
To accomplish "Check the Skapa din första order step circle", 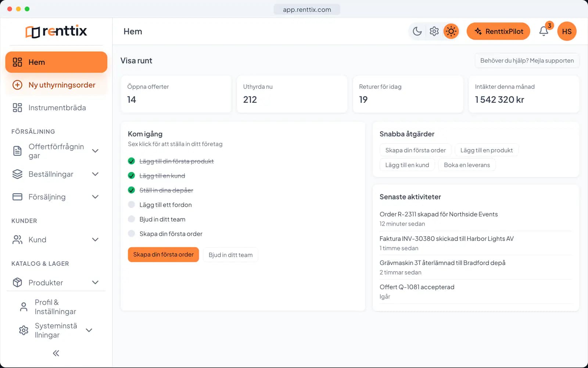I will coord(131,233).
